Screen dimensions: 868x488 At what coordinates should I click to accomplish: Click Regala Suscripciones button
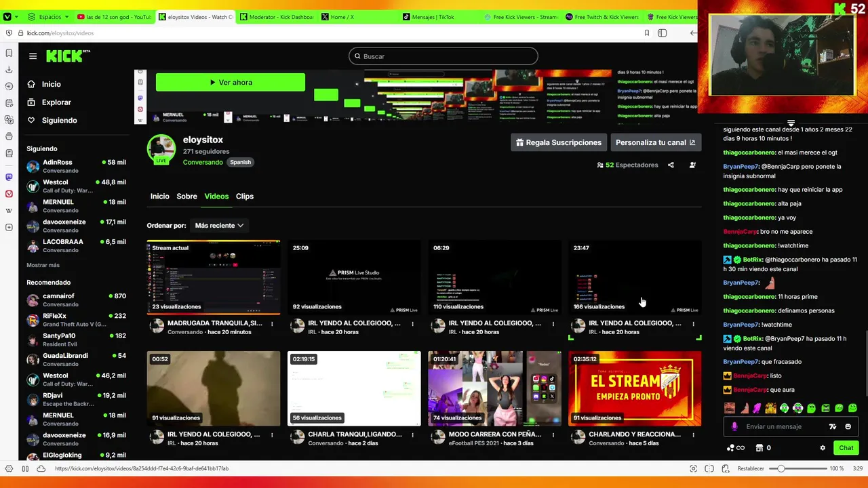pos(558,142)
